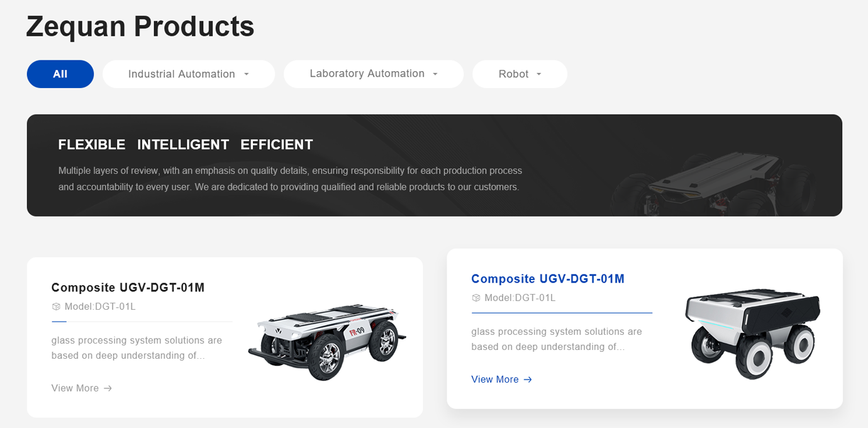Click the cube icon beside right card's Model:DGT-01L
Viewport: 868px width, 428px height.
[x=476, y=298]
